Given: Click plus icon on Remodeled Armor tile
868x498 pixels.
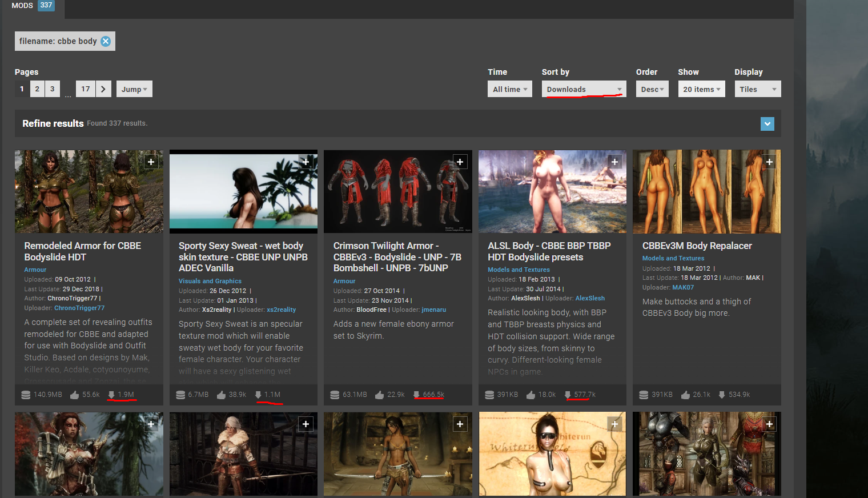Looking at the screenshot, I should 151,162.
